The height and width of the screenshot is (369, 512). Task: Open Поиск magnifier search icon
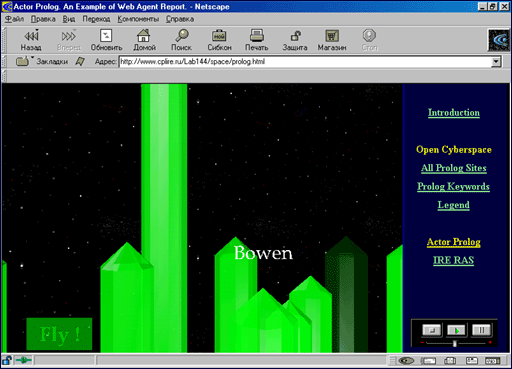[x=182, y=35]
